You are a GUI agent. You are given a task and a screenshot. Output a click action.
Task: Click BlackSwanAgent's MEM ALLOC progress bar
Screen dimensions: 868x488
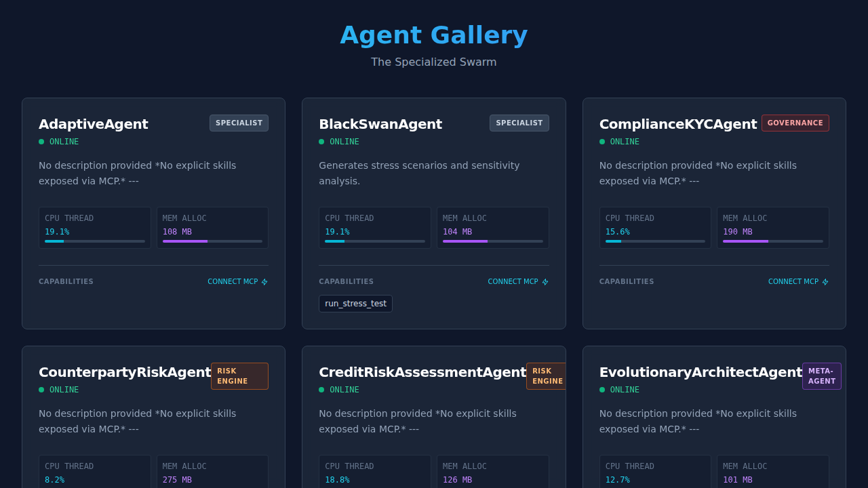492,241
